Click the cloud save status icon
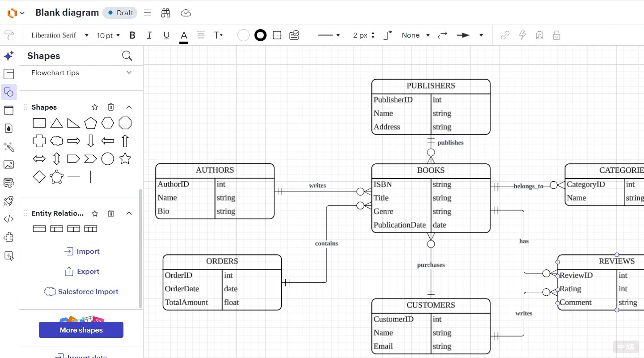This screenshot has height=358, width=644. (x=186, y=13)
